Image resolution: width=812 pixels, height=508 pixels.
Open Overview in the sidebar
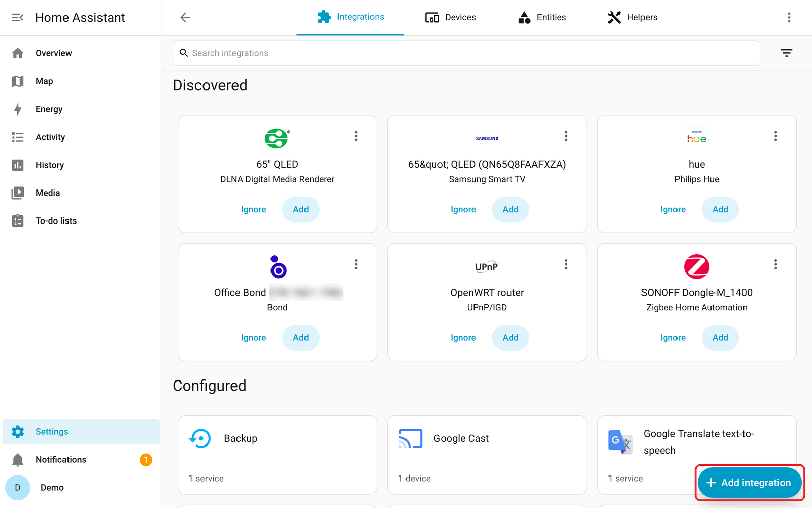tap(81, 53)
